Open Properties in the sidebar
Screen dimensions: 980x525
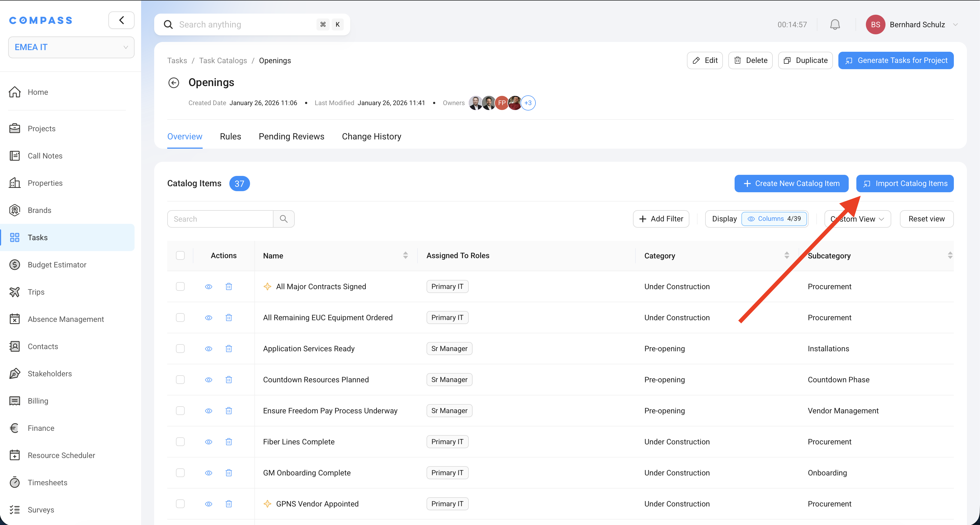pos(67,183)
